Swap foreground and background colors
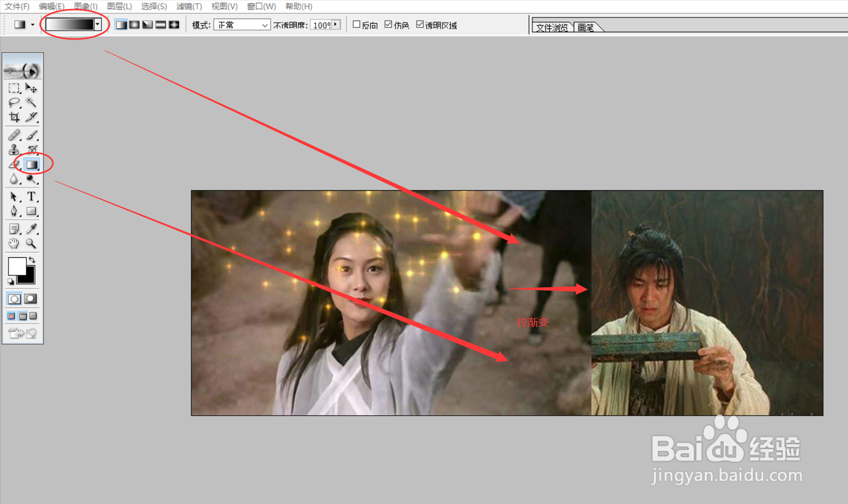The image size is (848, 504). [x=32, y=260]
